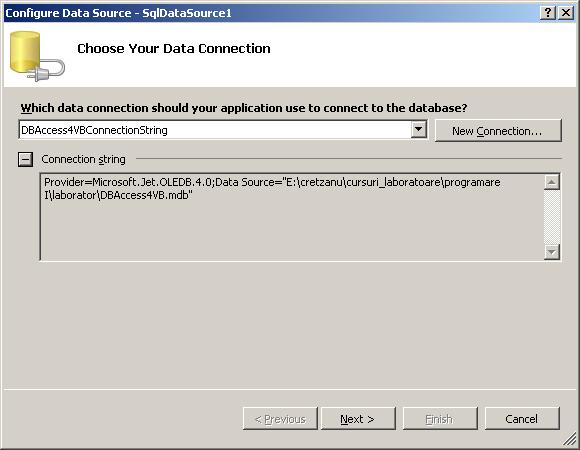Click the database cylinder with plug icon
This screenshot has height=450, width=580.
pos(37,56)
